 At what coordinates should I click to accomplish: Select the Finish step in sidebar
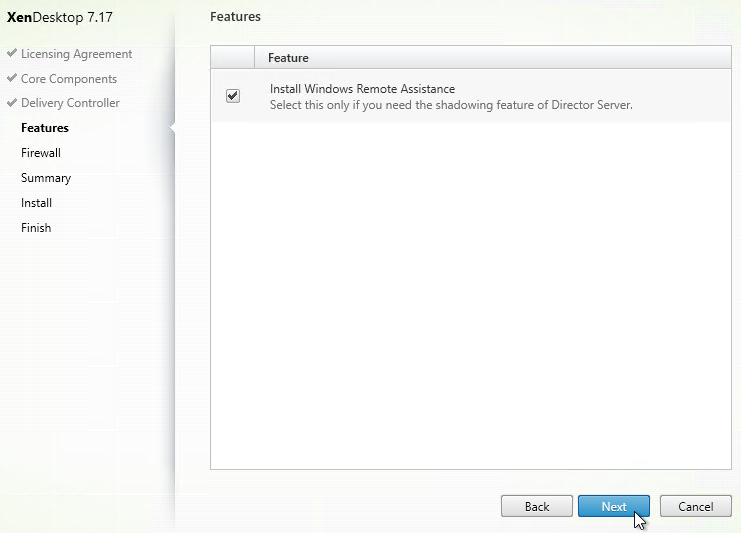click(x=36, y=228)
